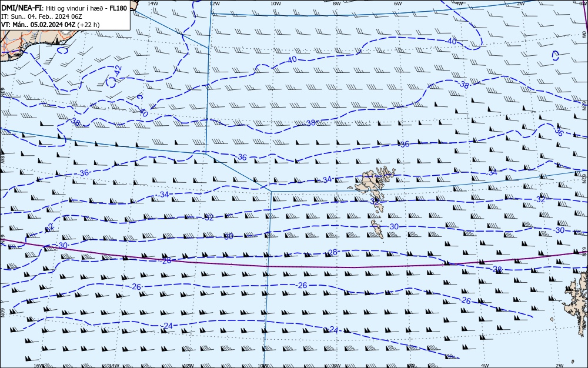Select the -36 label just right of the 6W meridian
Screen dimensions: 588x368
pos(404,144)
